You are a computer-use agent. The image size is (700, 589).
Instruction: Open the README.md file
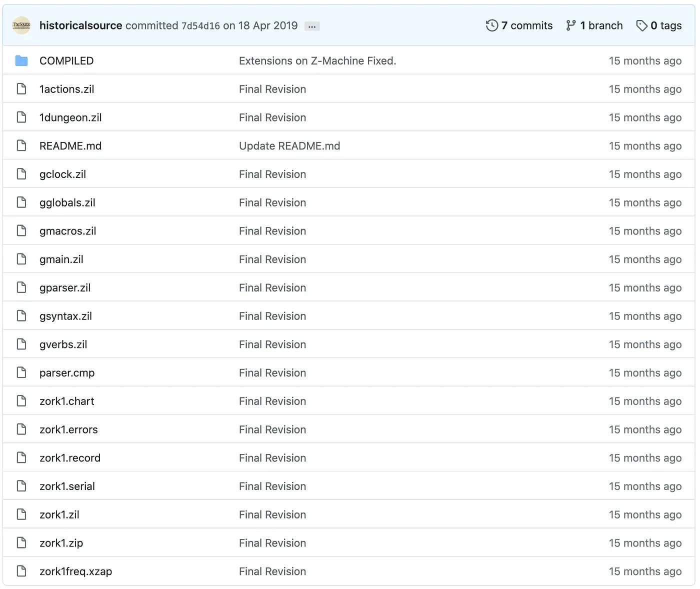[x=70, y=146]
